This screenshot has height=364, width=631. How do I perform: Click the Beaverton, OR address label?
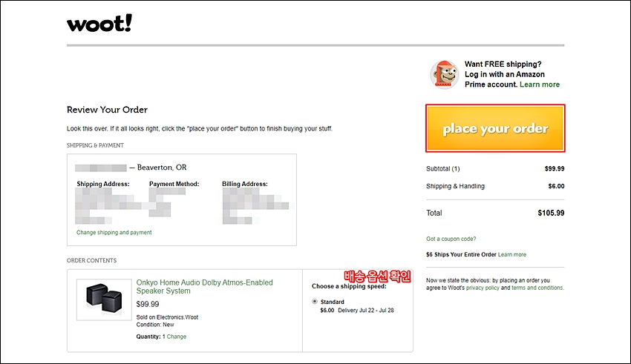pyautogui.click(x=162, y=167)
